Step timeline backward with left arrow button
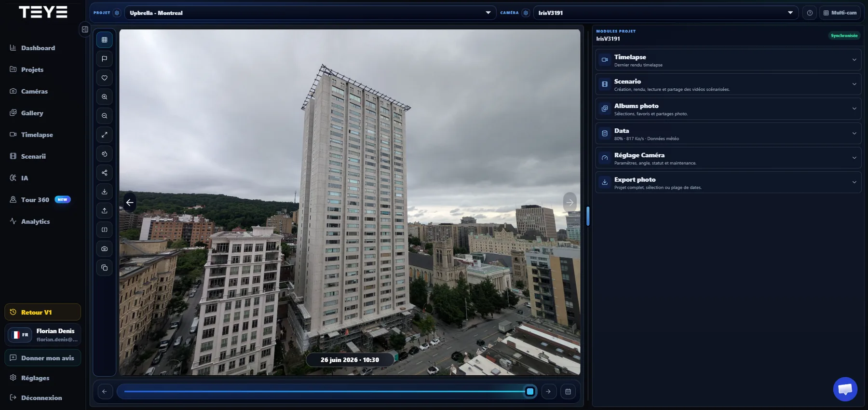This screenshot has height=410, width=868. [105, 392]
